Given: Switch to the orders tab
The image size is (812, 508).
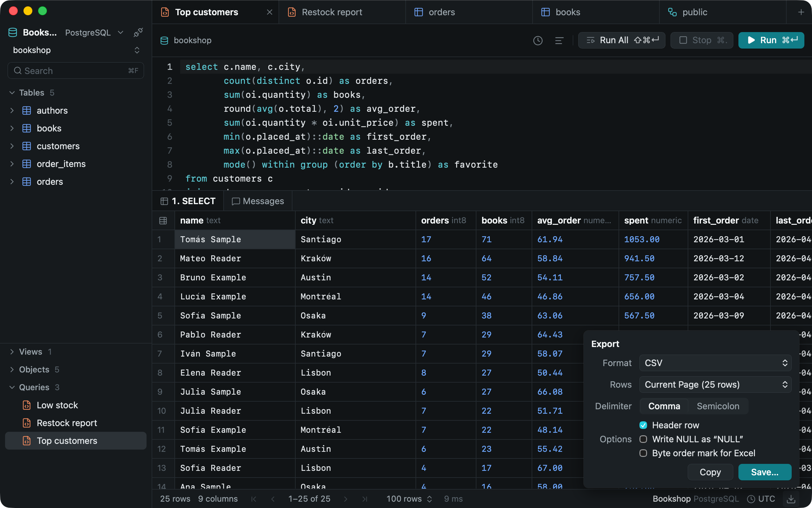Looking at the screenshot, I should [x=469, y=12].
